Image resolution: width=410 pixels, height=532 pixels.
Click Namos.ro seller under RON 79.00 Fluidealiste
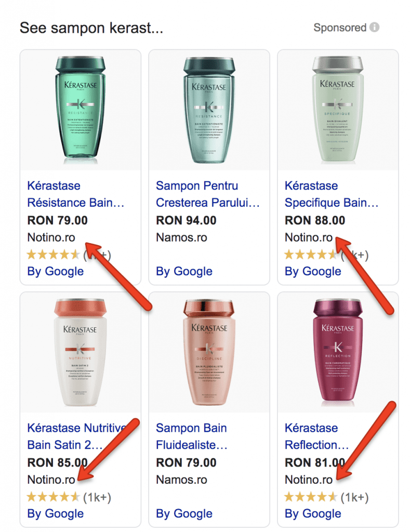tap(181, 480)
